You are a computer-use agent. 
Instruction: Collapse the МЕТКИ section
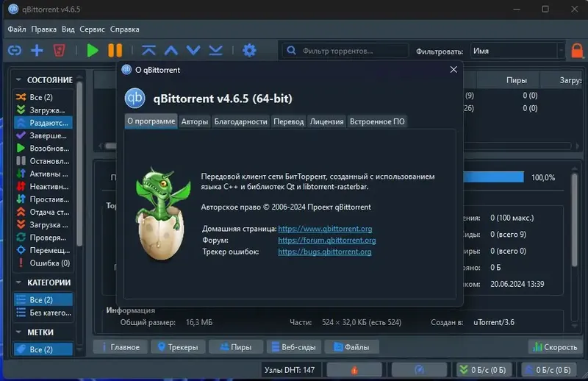[18, 332]
